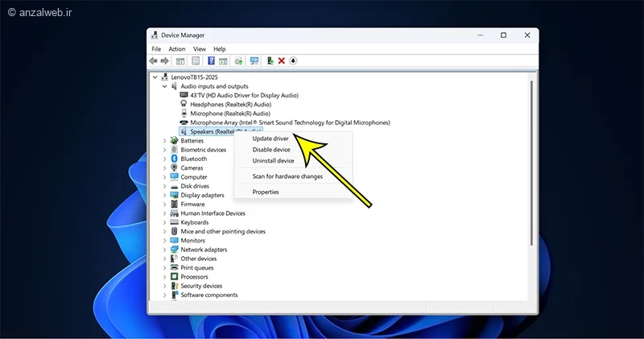Open the View menu
The width and height of the screenshot is (644, 339).
(199, 49)
